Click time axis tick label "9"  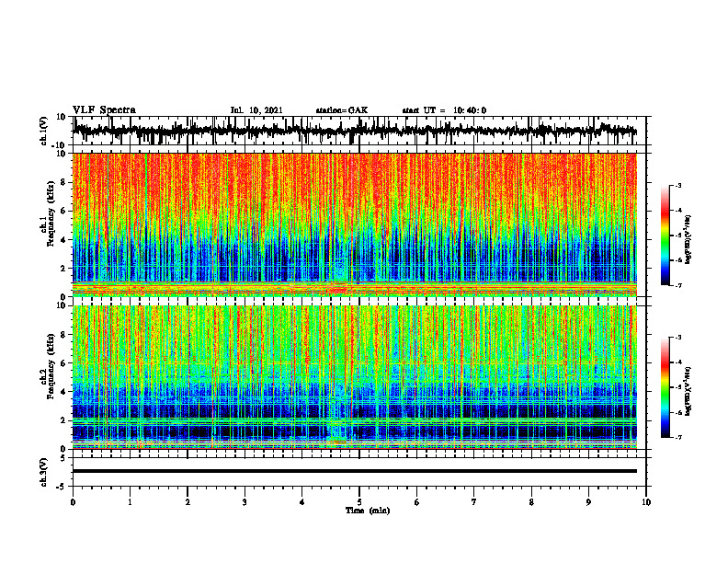pos(588,502)
